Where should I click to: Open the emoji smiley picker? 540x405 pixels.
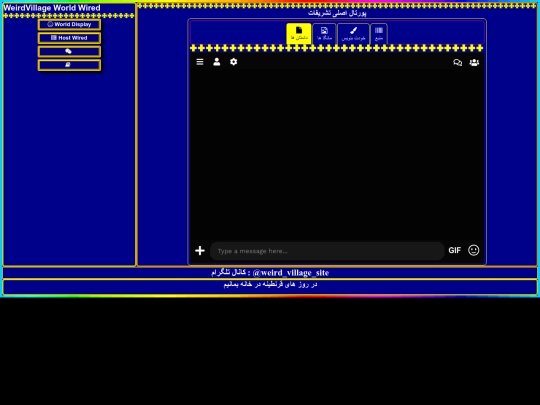click(474, 250)
